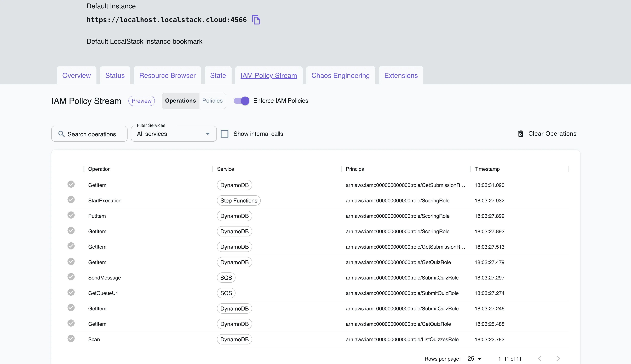The image size is (631, 364).
Task: Click the Clear Operations trash icon
Action: [x=520, y=133]
